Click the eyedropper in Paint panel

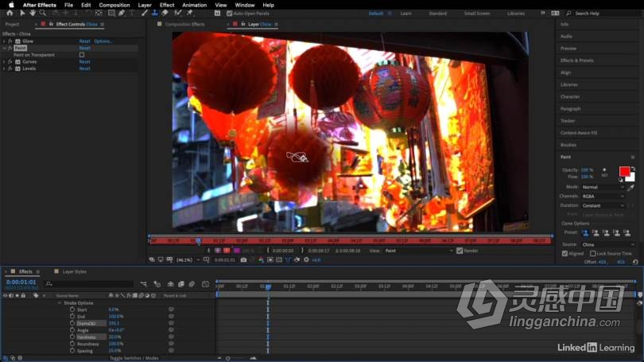click(x=631, y=188)
